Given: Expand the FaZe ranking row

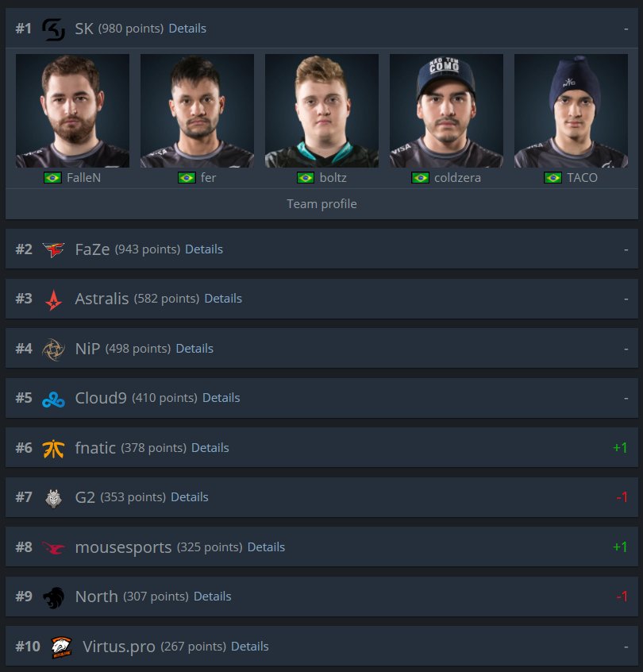Looking at the screenshot, I should coord(321,249).
